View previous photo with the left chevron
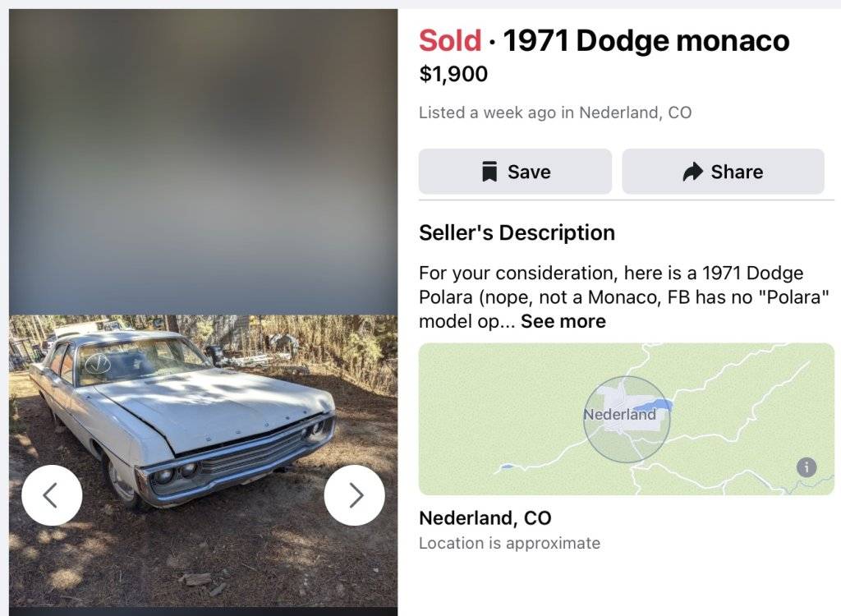Image resolution: width=841 pixels, height=616 pixels. (53, 494)
